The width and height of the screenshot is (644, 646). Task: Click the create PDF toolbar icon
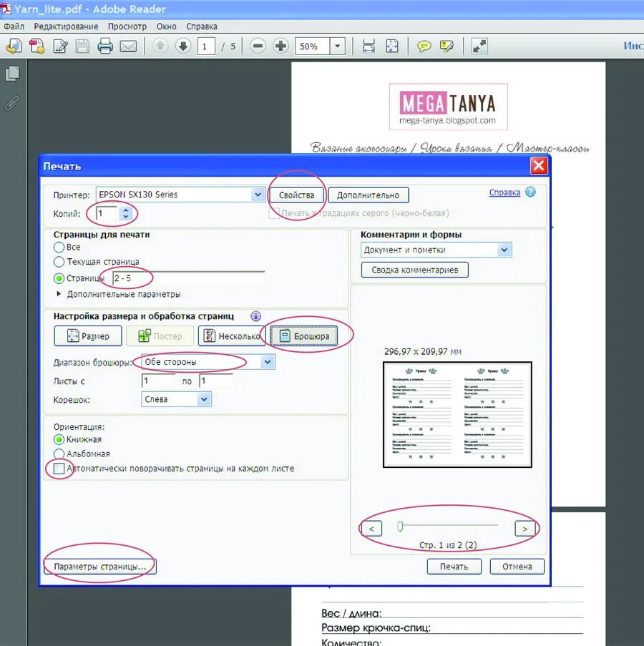(x=14, y=46)
